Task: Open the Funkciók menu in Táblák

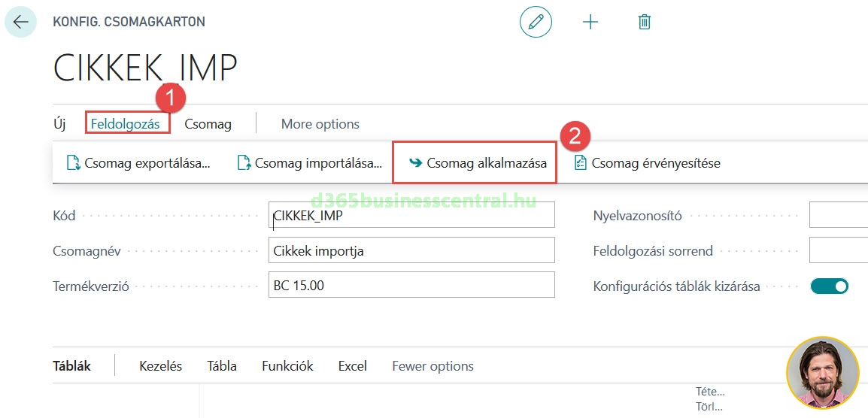Action: click(287, 366)
